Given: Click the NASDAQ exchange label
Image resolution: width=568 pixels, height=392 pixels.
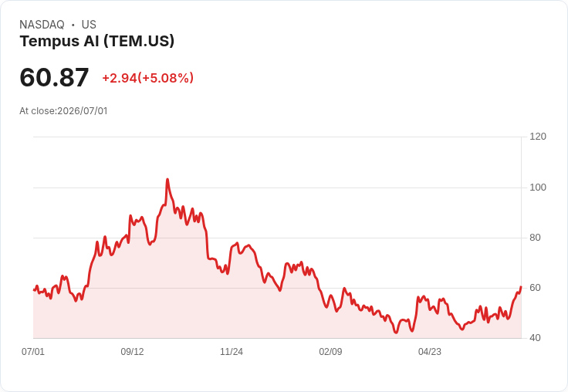Looking at the screenshot, I should click(x=42, y=25).
